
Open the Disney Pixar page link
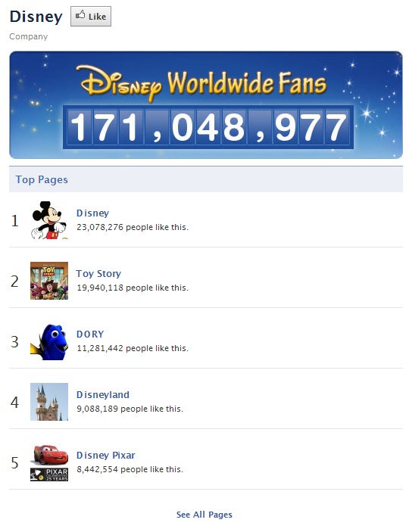[x=105, y=456]
